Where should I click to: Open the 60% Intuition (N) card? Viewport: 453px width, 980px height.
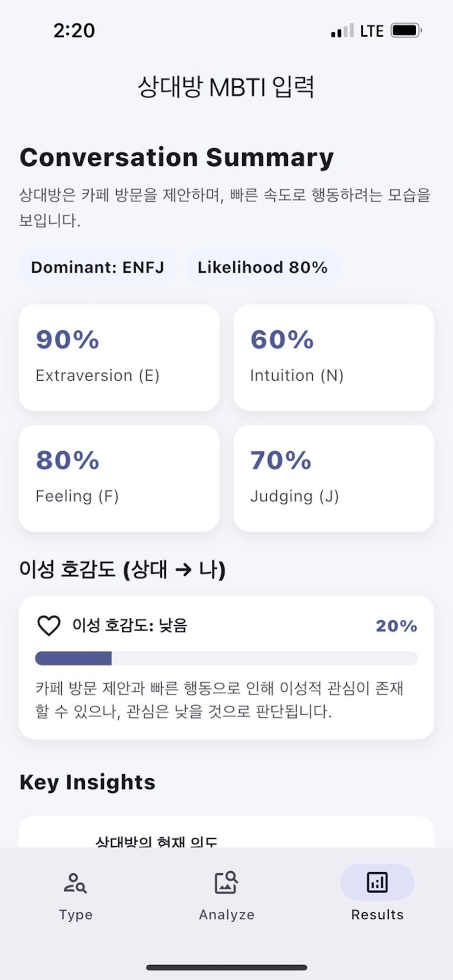tap(333, 358)
